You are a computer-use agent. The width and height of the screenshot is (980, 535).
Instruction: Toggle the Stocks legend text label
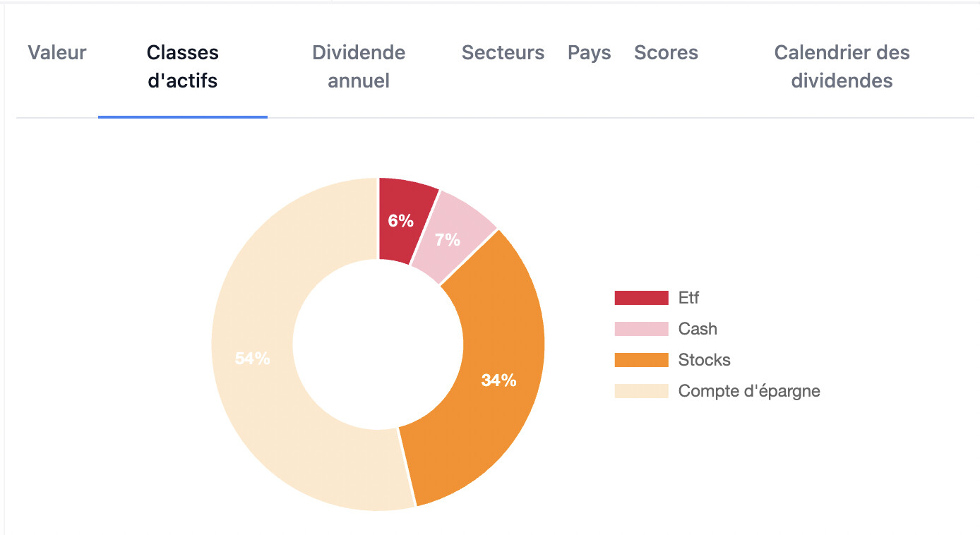click(704, 360)
